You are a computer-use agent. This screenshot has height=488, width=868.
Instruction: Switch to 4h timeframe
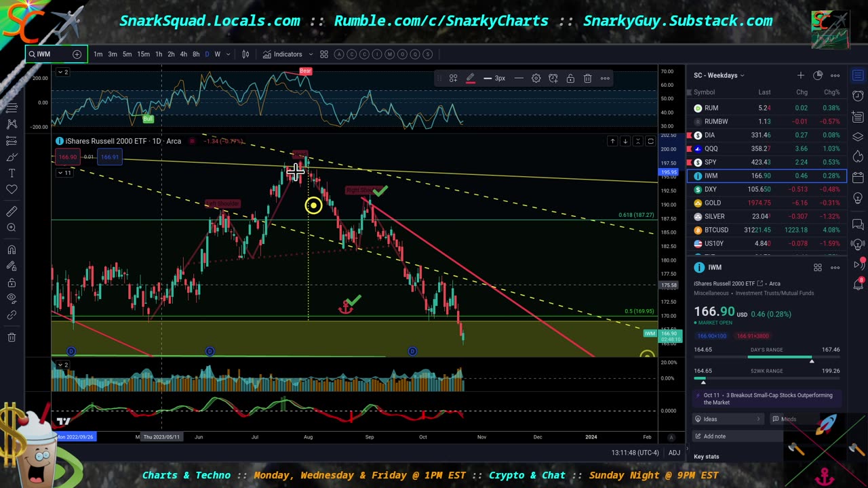tap(183, 54)
